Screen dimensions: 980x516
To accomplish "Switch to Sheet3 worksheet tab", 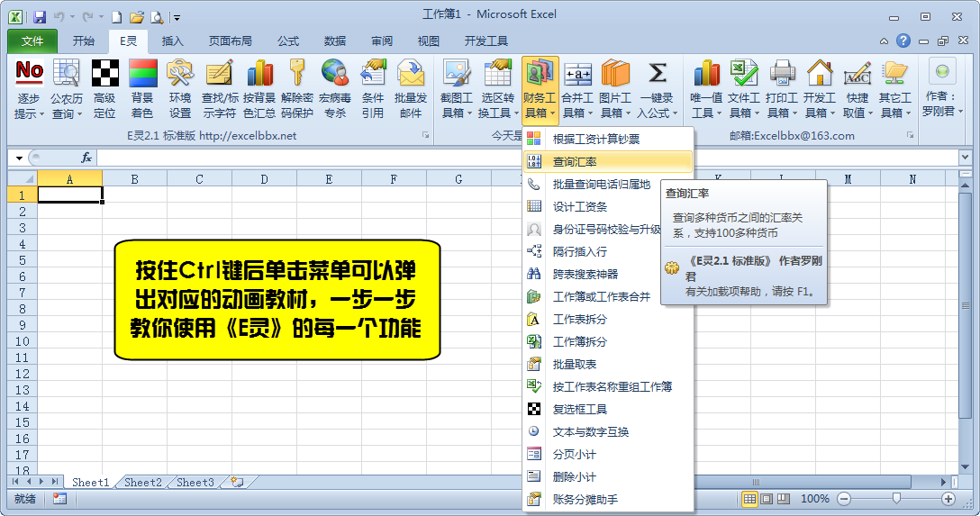I will tap(195, 483).
